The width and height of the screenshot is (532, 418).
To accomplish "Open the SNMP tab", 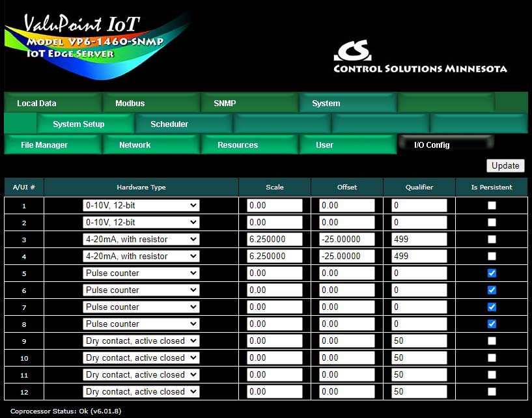I will pos(225,103).
